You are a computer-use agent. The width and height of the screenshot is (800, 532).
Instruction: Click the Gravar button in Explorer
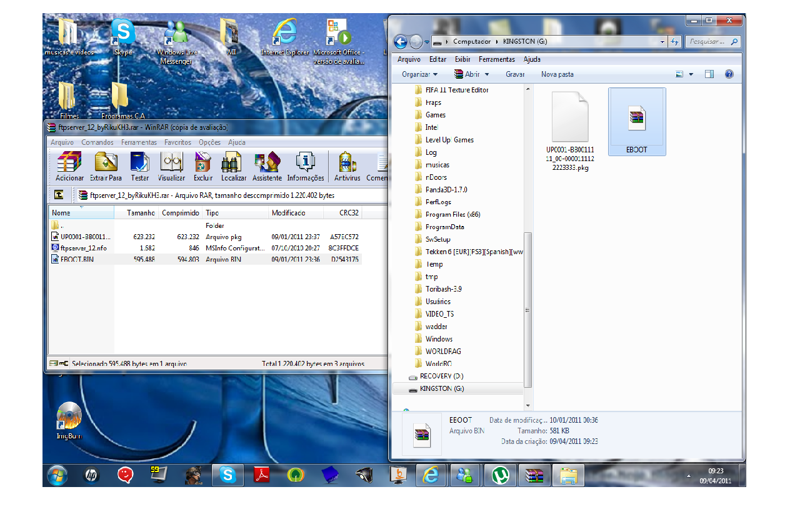coord(515,74)
